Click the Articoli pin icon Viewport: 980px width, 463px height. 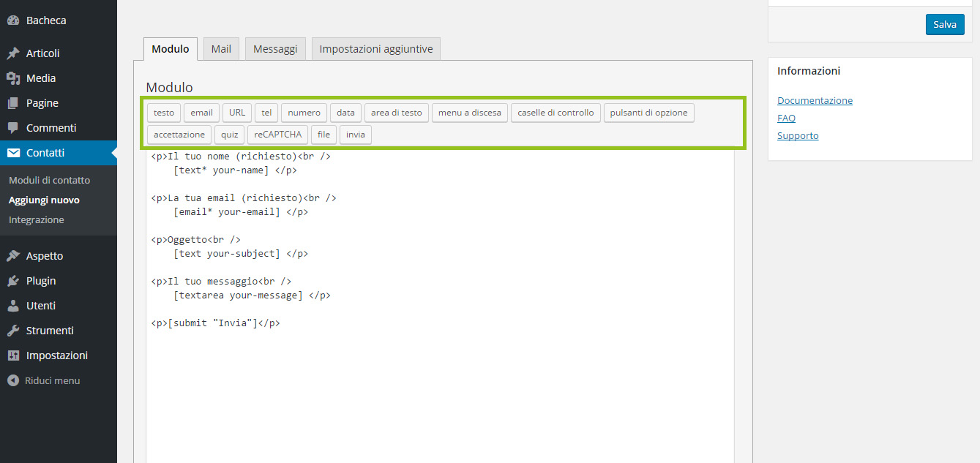tap(13, 53)
